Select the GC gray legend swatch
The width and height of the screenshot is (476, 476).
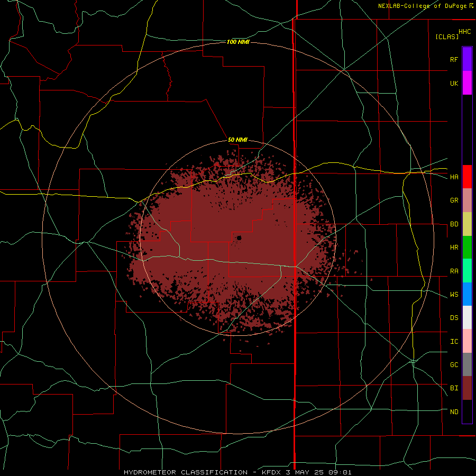click(467, 364)
